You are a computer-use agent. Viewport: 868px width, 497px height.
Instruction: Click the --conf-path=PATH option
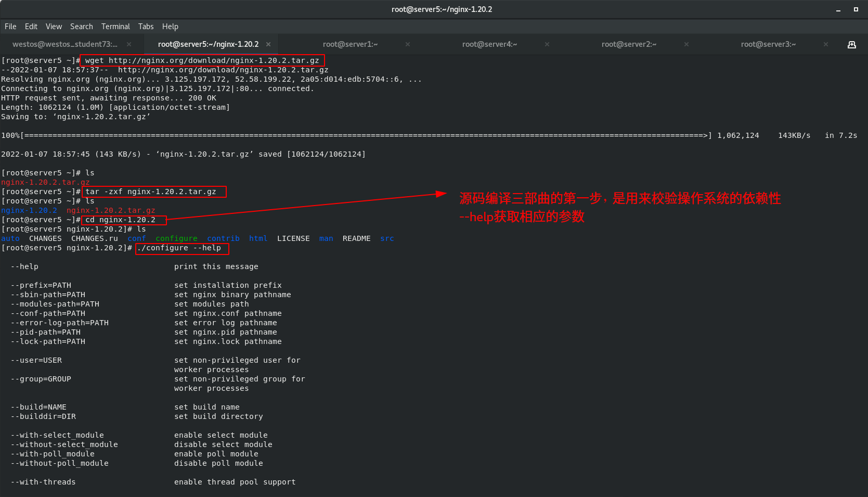pos(48,313)
